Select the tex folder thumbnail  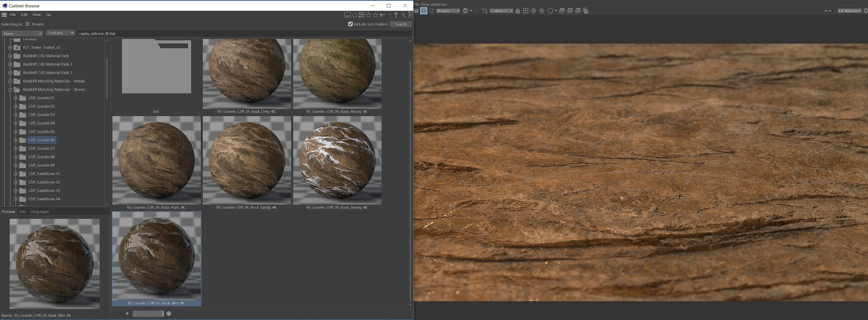pos(156,66)
